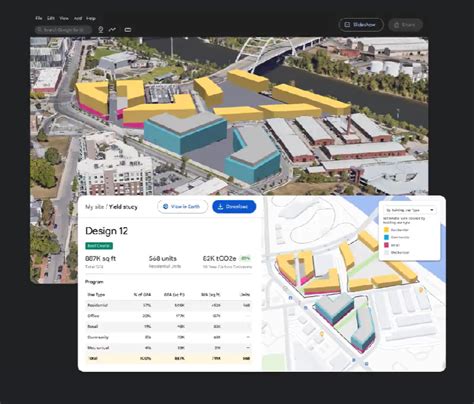Click the blue Commercial legend swatch
This screenshot has width=474, height=404.
386,237
